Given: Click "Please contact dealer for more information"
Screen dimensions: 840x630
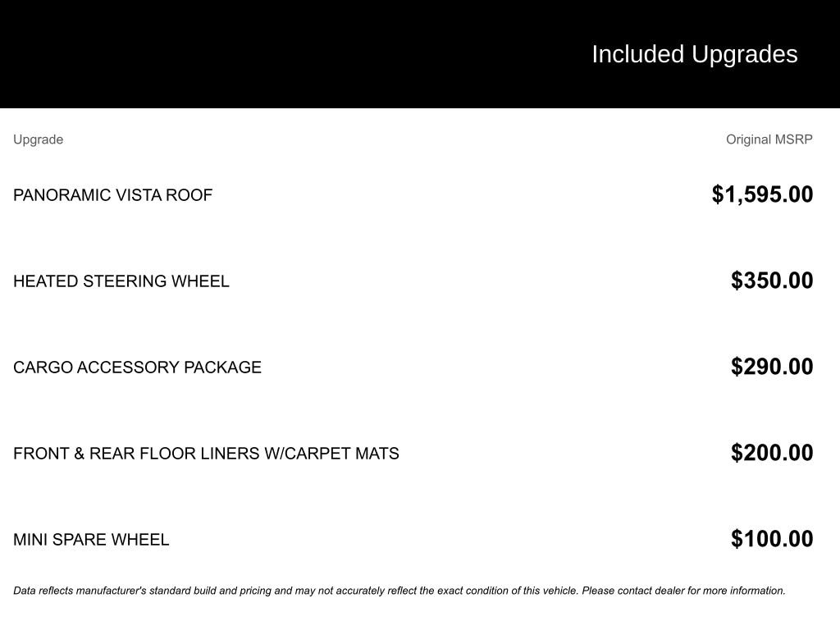Looking at the screenshot, I should point(683,591).
